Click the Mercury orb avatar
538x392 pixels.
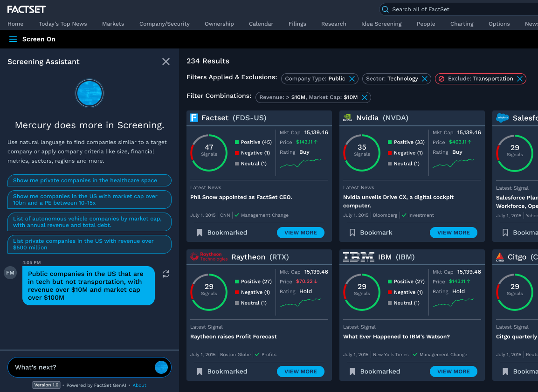pos(89,93)
